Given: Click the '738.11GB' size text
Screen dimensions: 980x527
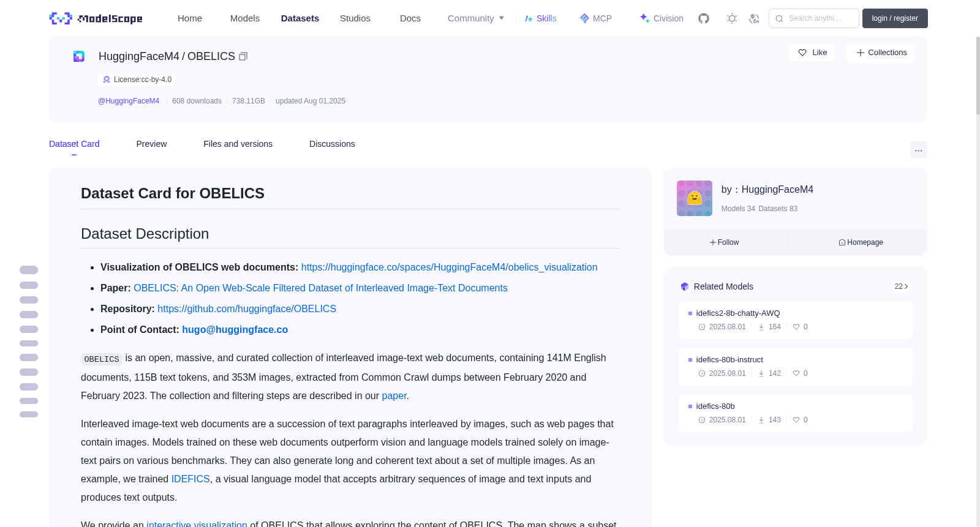Looking at the screenshot, I should pyautogui.click(x=249, y=101).
